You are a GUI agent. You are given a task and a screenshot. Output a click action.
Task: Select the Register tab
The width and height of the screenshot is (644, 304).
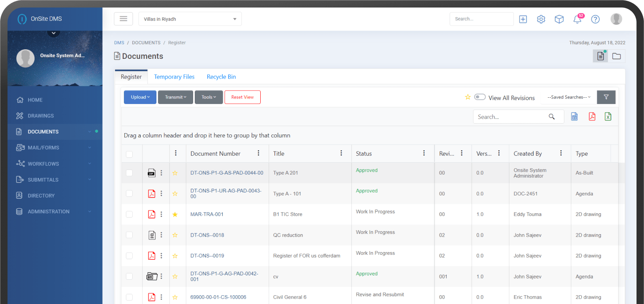[x=131, y=77]
